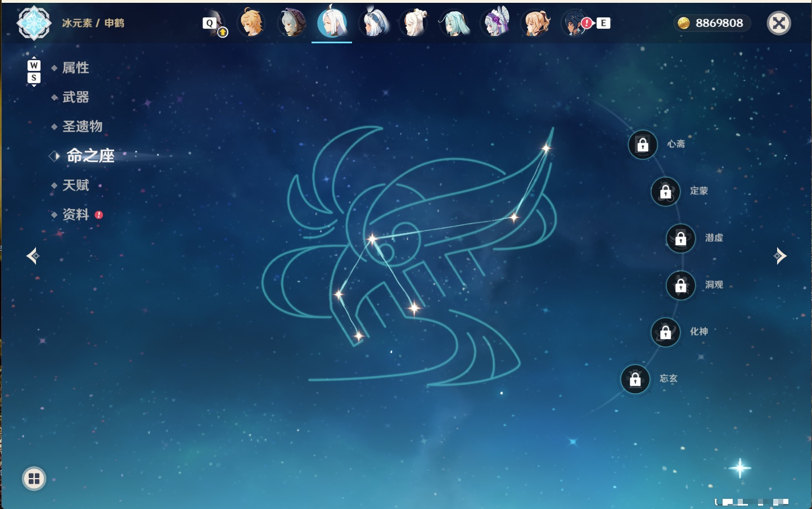812x509 pixels.
Task: Open the locked 心斋 constellation node
Action: click(x=642, y=145)
